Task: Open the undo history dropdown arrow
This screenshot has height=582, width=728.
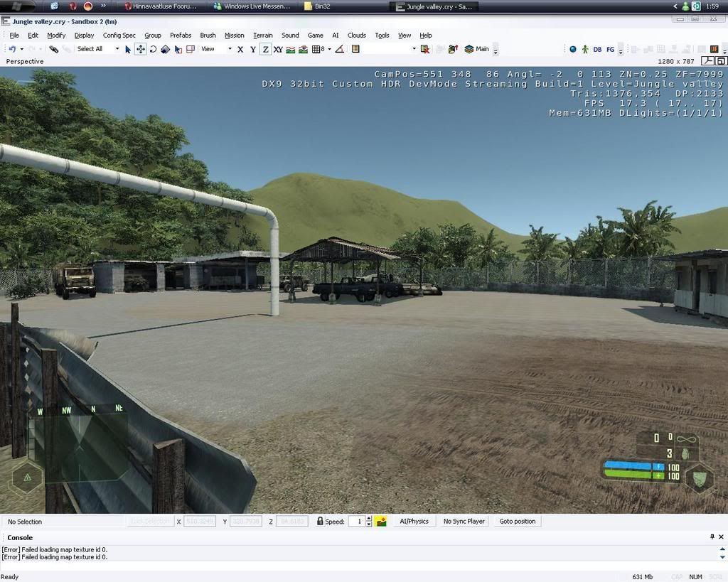Action: (x=22, y=49)
